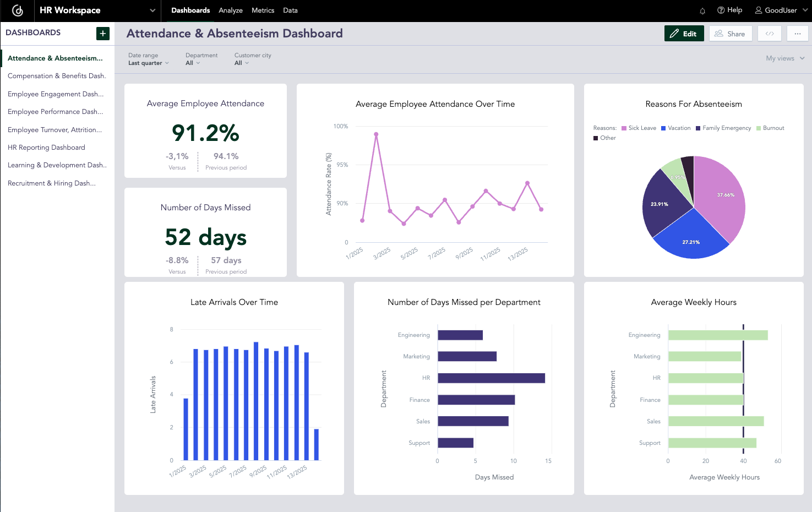
Task: Click the Help question mark icon
Action: (x=720, y=10)
